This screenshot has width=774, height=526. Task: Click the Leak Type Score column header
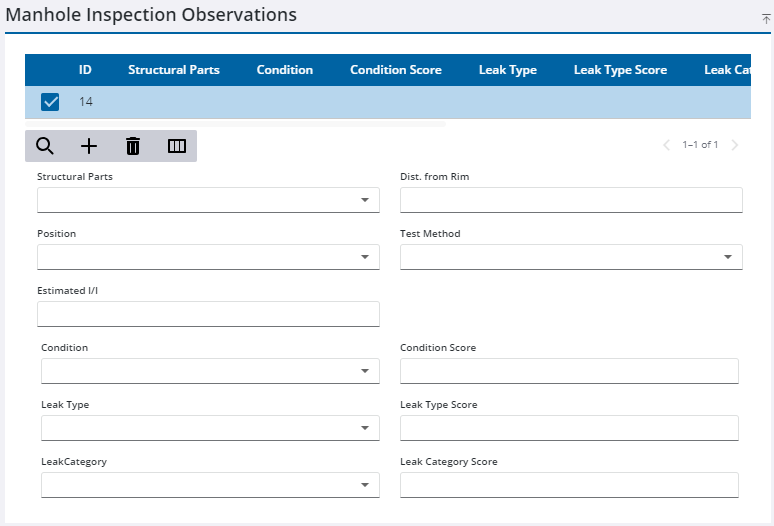[620, 70]
